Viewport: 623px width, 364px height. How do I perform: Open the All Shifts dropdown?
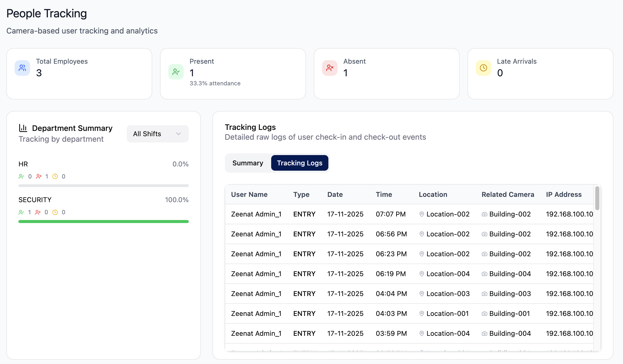158,134
